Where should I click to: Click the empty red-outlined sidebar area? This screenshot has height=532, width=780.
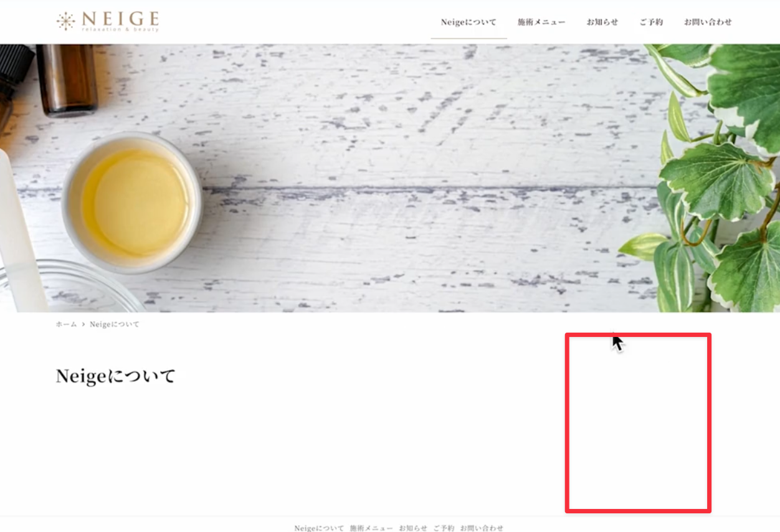click(638, 423)
